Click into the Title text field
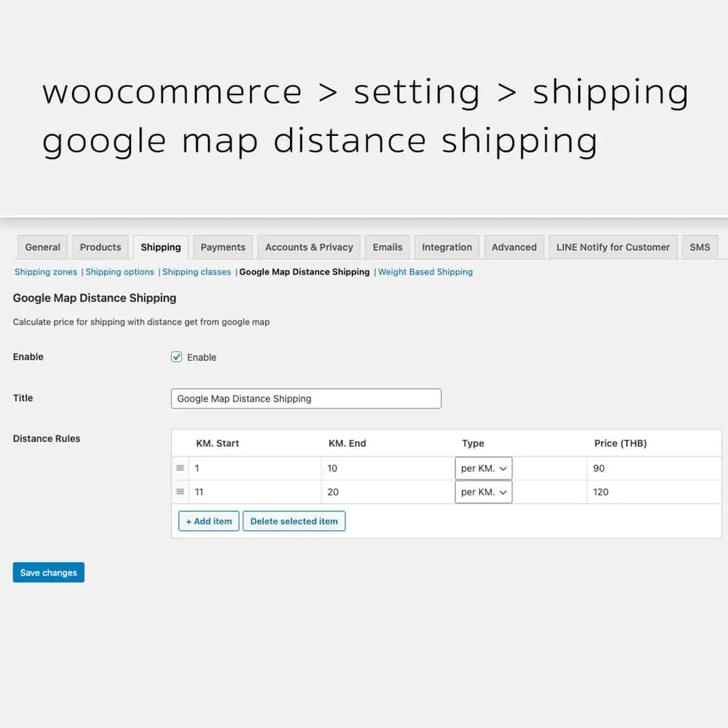 click(x=306, y=399)
